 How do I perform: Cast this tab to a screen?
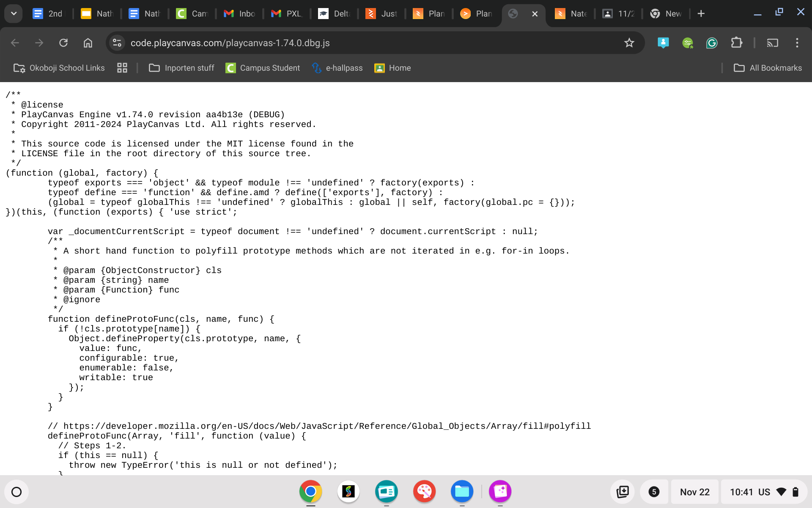[x=773, y=43]
